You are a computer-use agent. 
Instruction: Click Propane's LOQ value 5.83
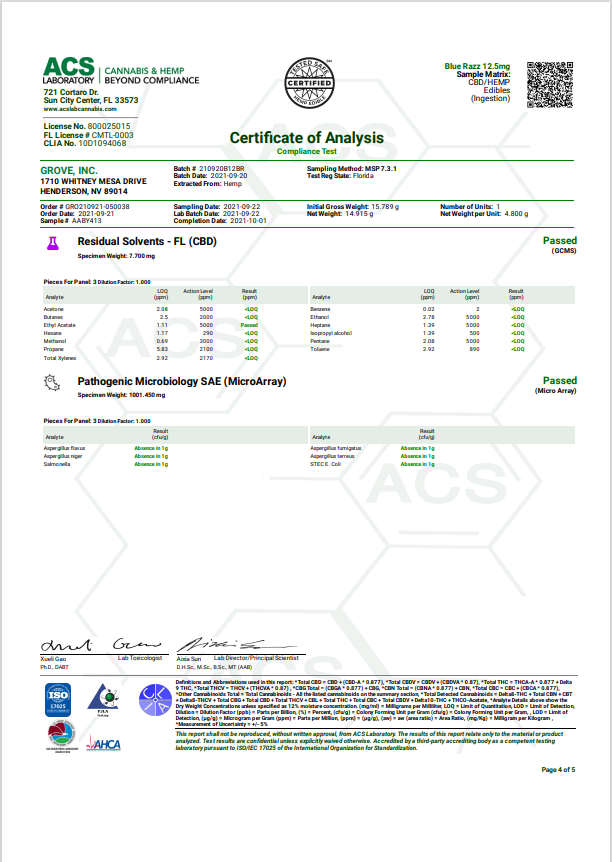point(162,349)
